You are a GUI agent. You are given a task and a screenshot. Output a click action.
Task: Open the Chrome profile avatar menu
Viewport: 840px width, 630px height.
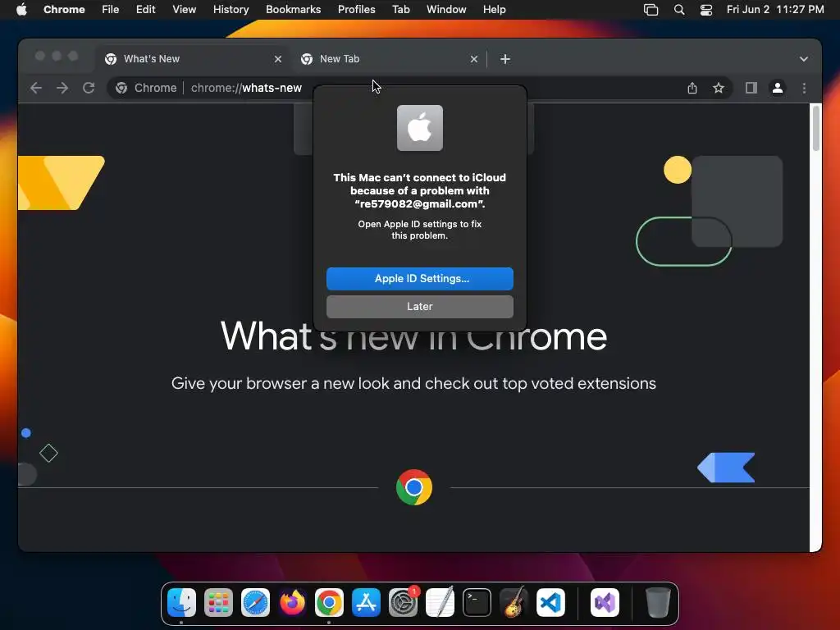click(778, 88)
